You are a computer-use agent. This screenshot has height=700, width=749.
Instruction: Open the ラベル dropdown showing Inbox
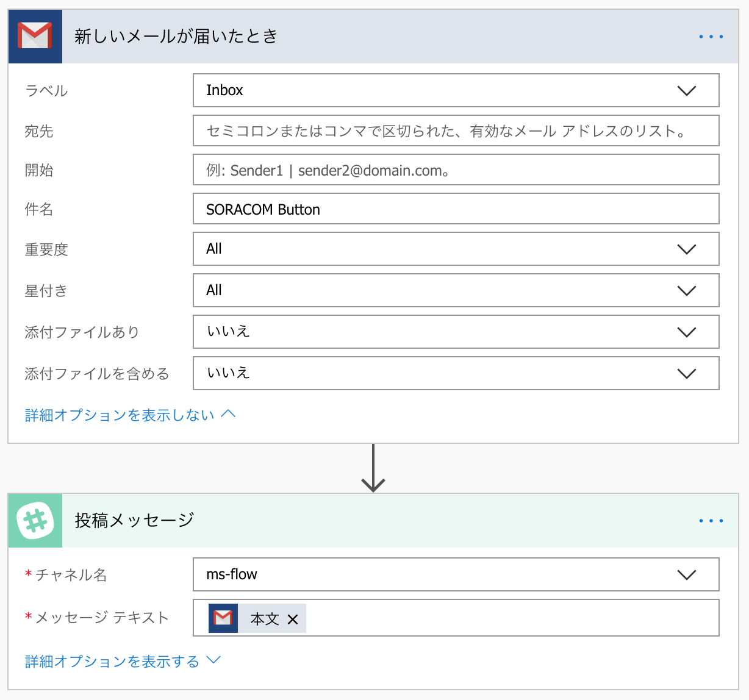[687, 90]
